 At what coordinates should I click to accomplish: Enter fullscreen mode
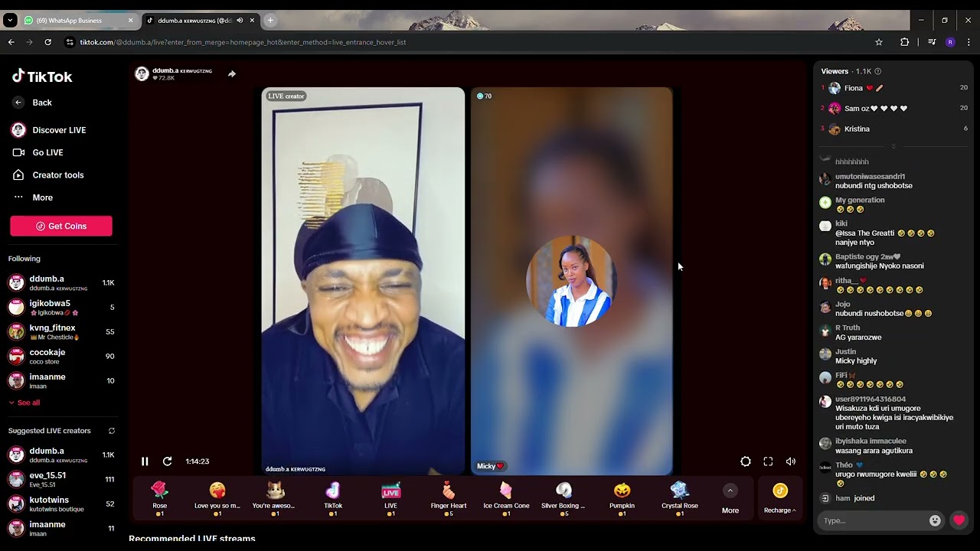click(768, 461)
